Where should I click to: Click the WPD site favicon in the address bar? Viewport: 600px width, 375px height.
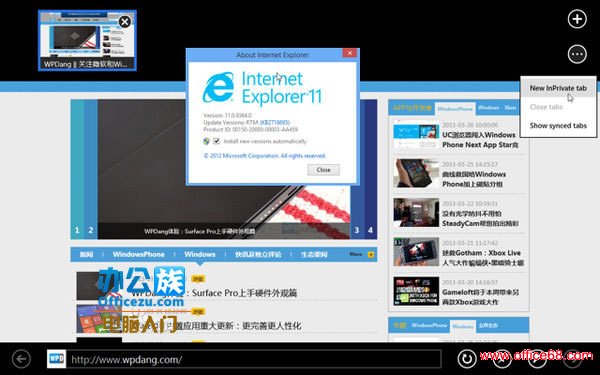[x=57, y=359]
